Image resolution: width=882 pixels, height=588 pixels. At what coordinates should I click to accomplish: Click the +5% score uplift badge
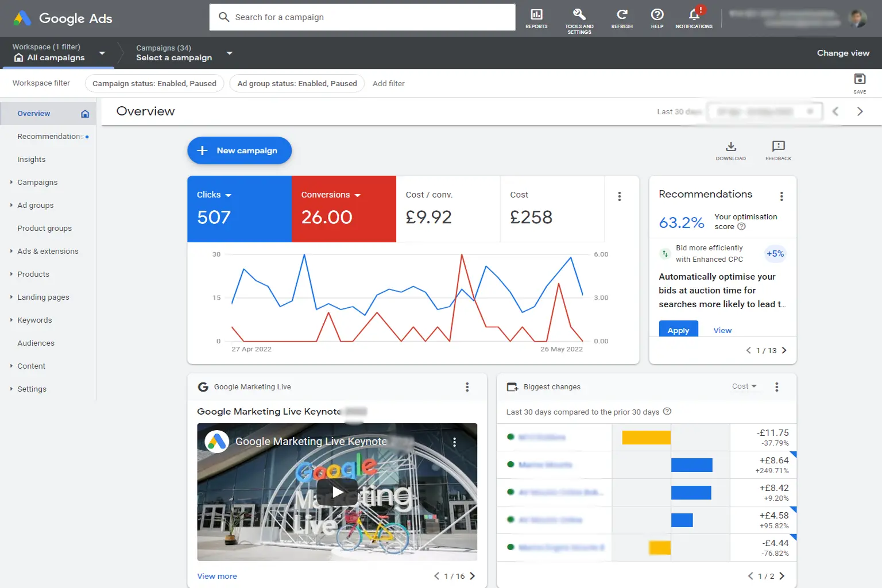click(775, 254)
